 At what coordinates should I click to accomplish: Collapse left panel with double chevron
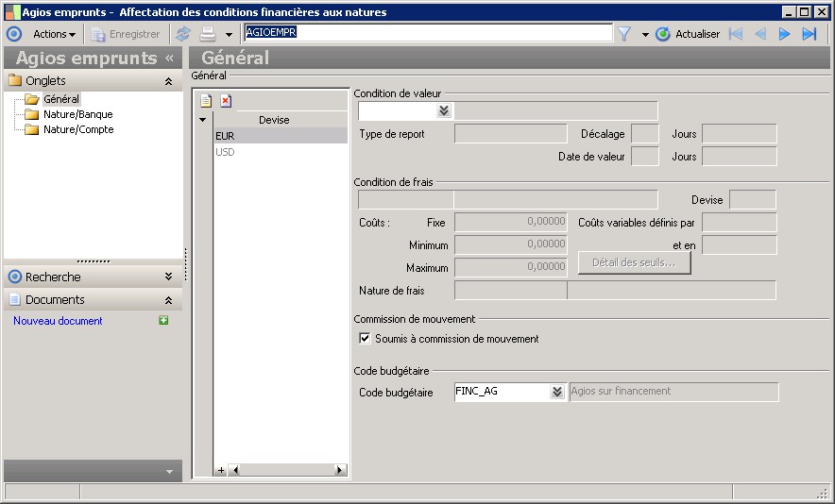click(170, 59)
